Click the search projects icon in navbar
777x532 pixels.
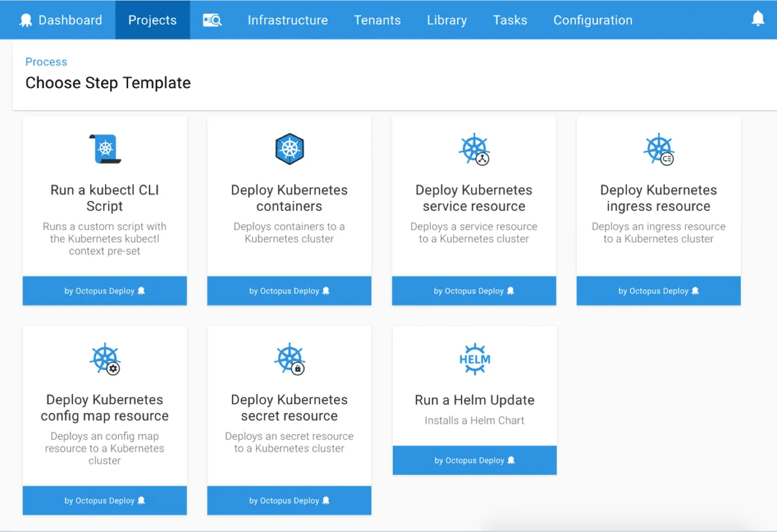click(x=212, y=20)
